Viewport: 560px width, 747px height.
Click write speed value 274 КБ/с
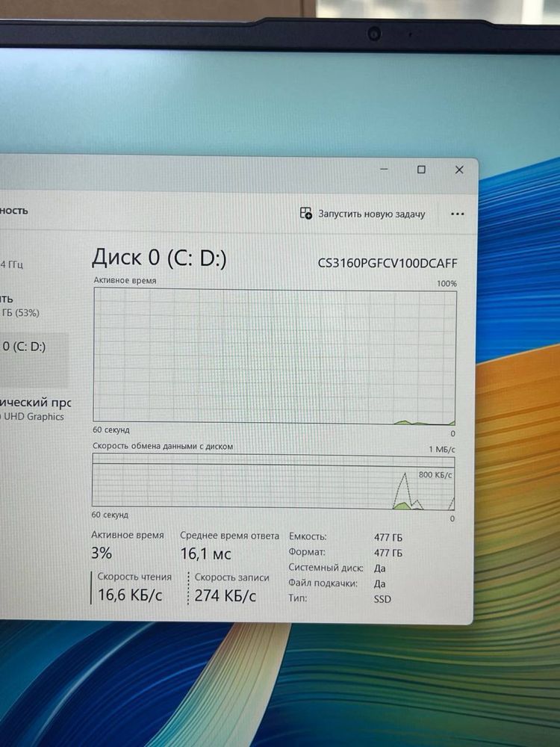click(225, 595)
